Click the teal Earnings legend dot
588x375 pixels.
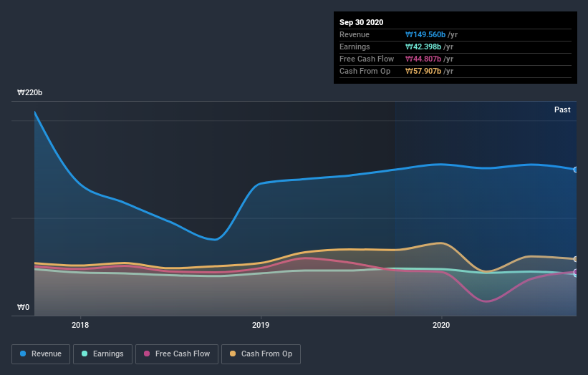tap(85, 354)
